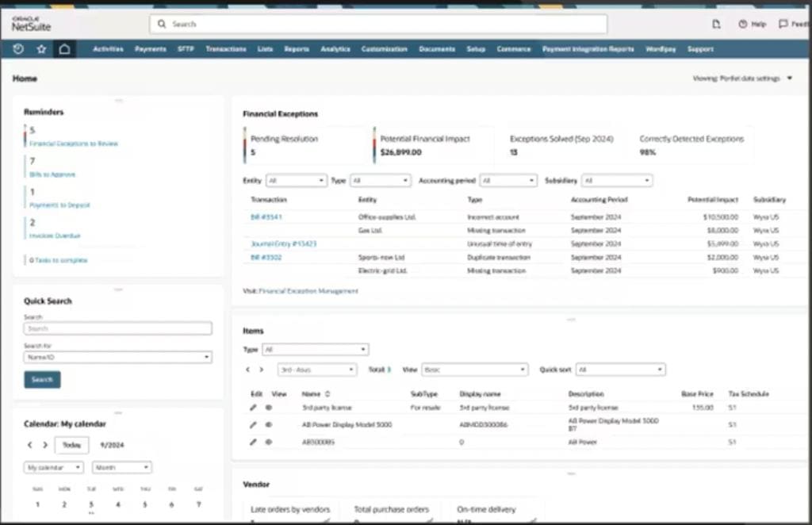This screenshot has width=812, height=525.
Task: Edit the AB Power Display Model 5000 item
Action: click(253, 424)
